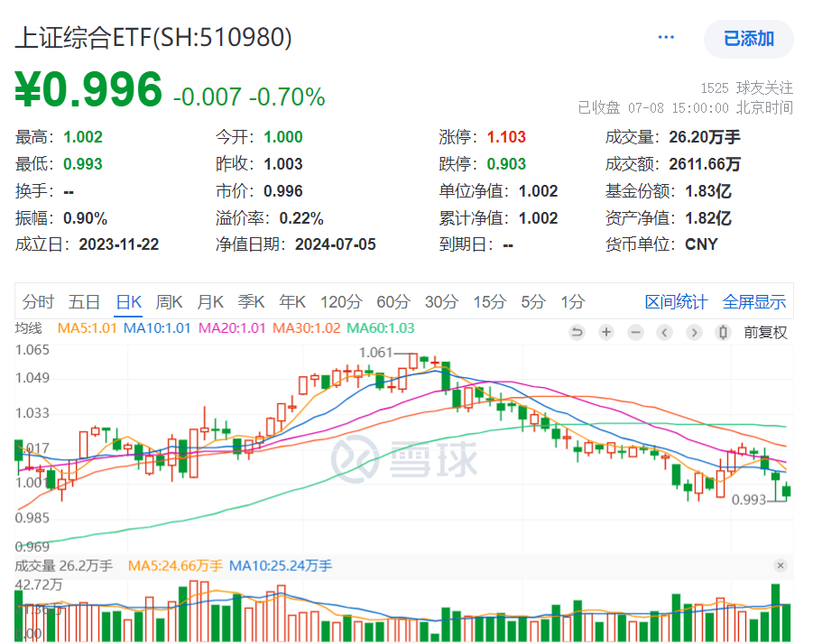The image size is (813, 644).
Task: Select the 月K chart tab
Action: point(210,301)
